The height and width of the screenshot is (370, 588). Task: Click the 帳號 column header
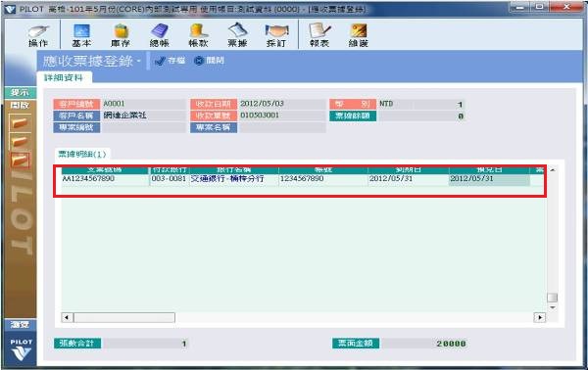323,170
